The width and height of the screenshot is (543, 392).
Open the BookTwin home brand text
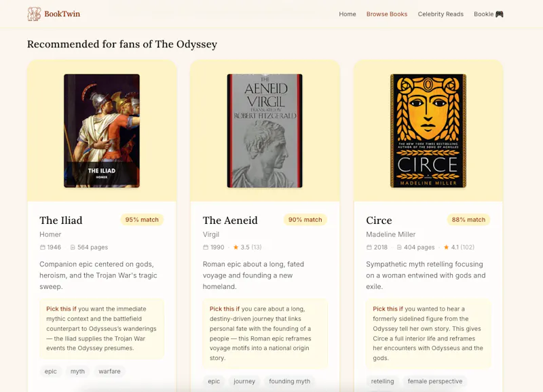click(62, 14)
